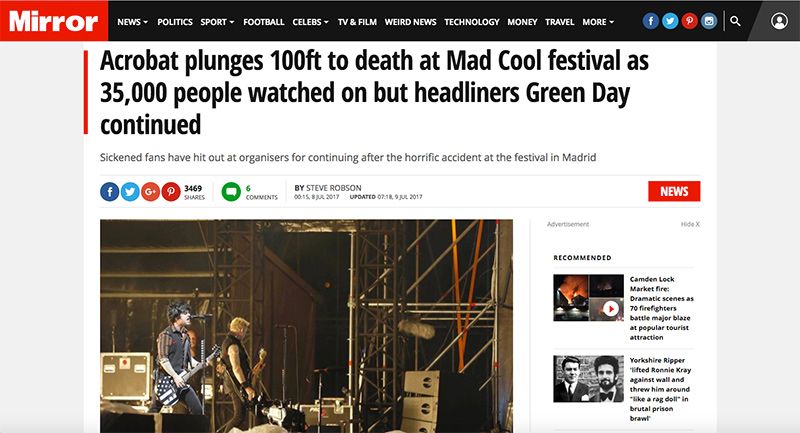This screenshot has width=800, height=433.
Task: Open Mirror's Instagram page from the header
Action: click(709, 21)
